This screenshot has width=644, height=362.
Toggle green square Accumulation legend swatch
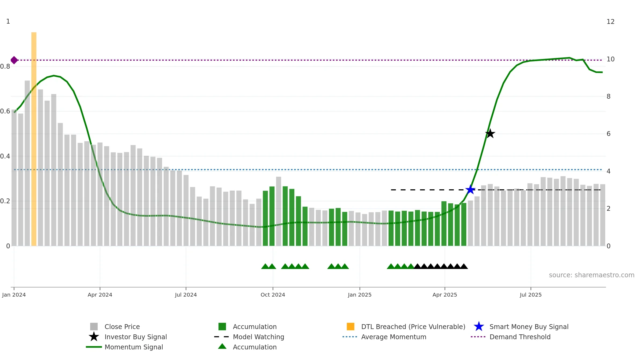(x=222, y=327)
